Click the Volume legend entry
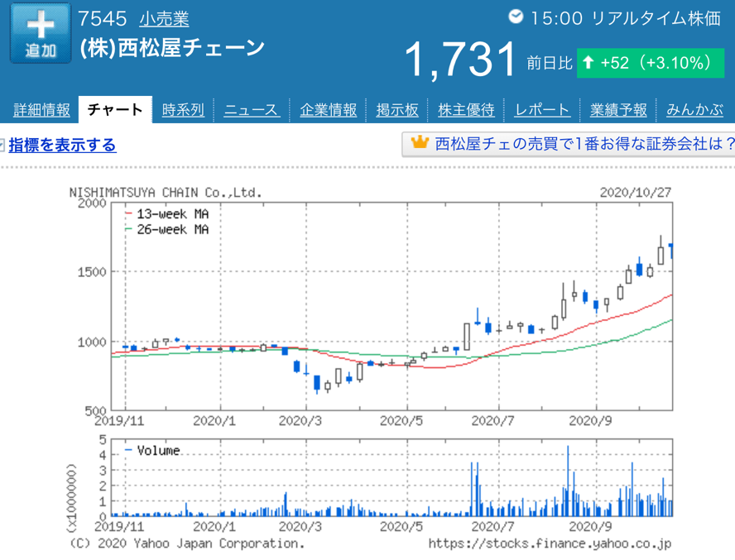The width and height of the screenshot is (735, 560). 153,451
